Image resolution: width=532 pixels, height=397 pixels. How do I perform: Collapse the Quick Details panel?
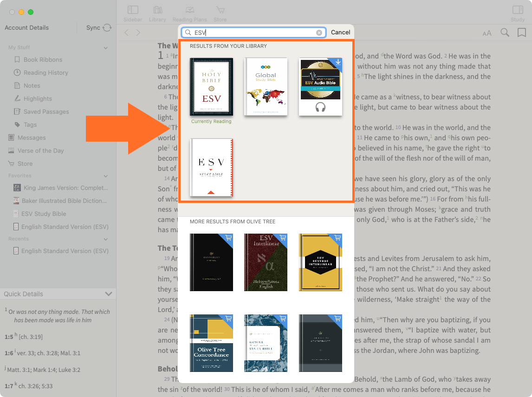[x=109, y=294]
